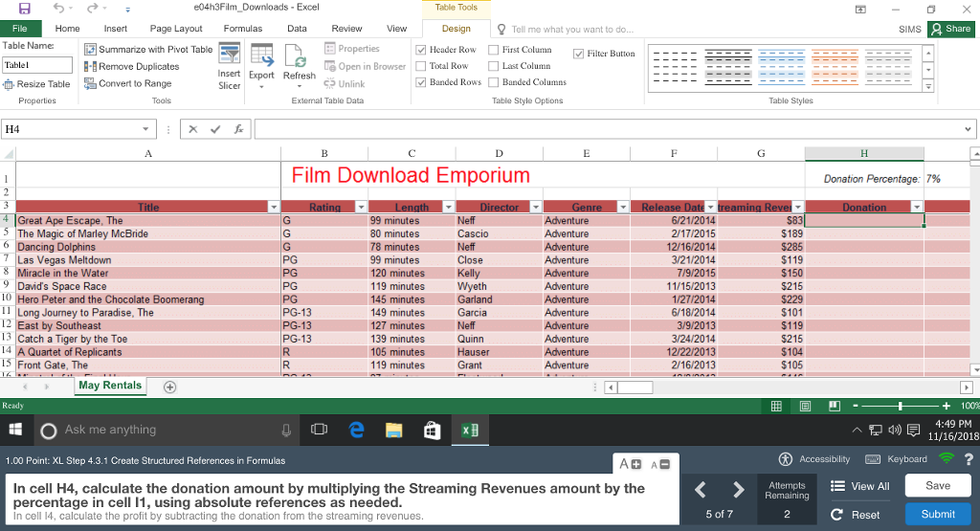Switch to the Formulas tab
The image size is (980, 531).
pos(243,29)
